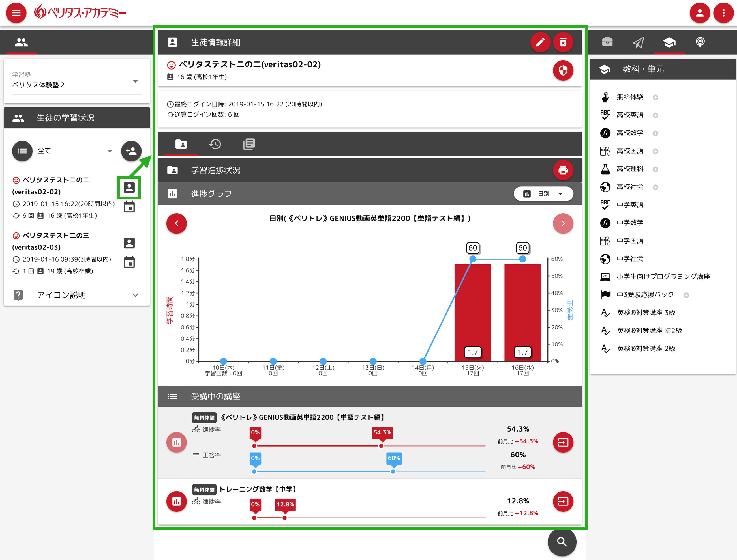Click the add student icon button
The image size is (737, 560).
click(131, 151)
